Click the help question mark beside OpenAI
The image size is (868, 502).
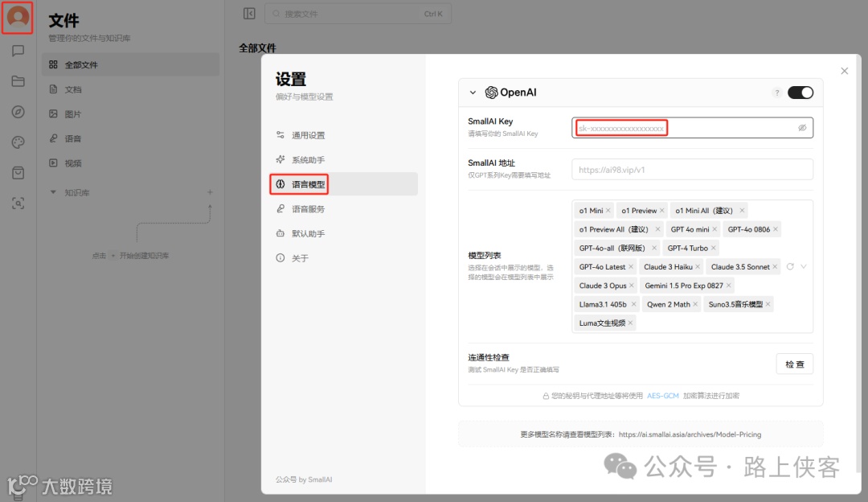tap(776, 93)
